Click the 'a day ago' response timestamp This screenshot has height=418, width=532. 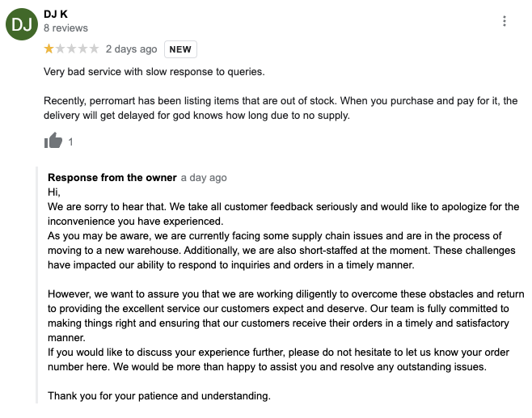click(204, 178)
